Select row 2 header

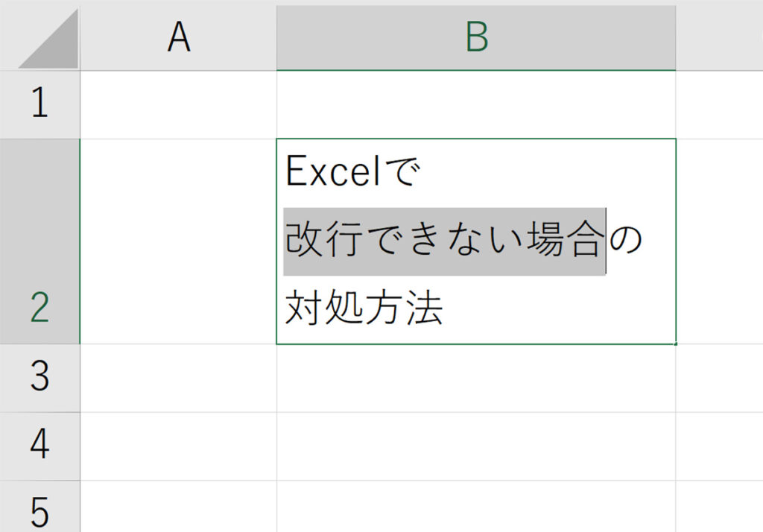coord(40,241)
